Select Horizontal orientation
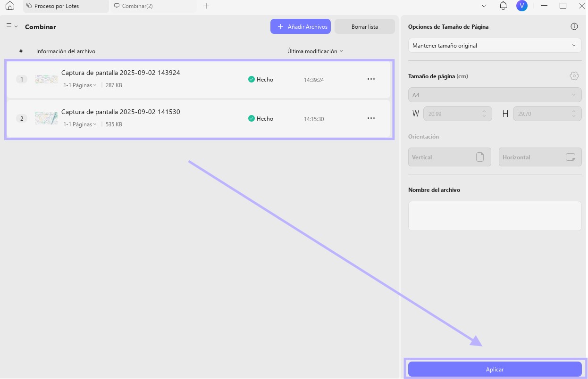588x379 pixels. [x=540, y=157]
